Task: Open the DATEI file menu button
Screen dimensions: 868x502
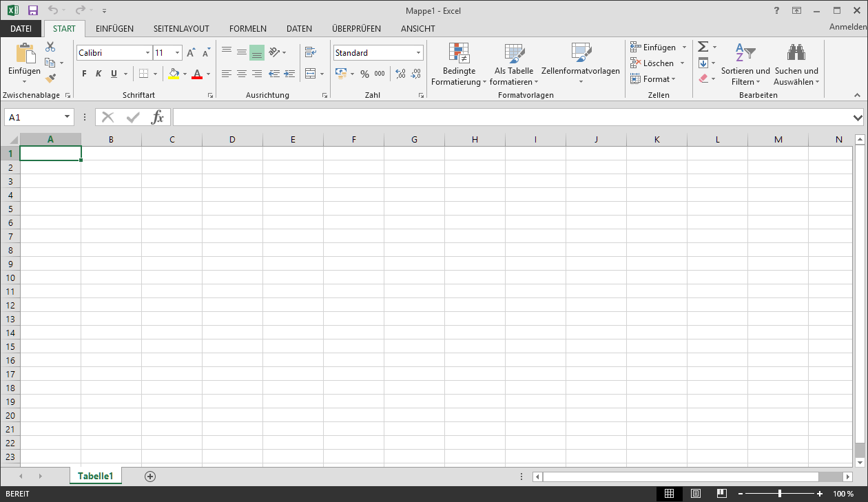Action: pyautogui.click(x=21, y=29)
